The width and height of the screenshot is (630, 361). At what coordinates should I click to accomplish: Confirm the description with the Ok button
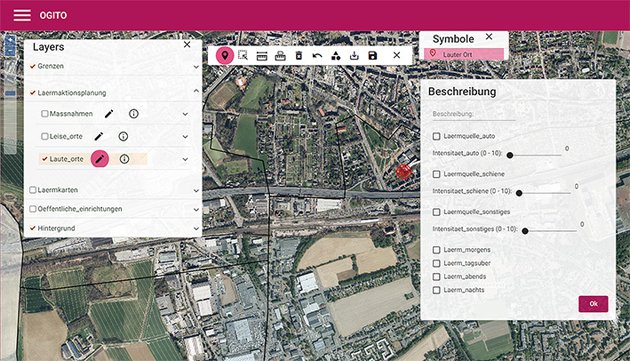[593, 304]
